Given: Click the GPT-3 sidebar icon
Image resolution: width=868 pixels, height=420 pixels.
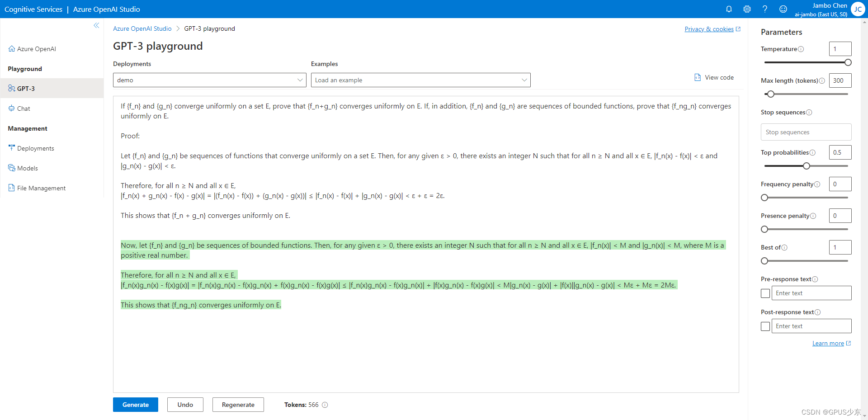Looking at the screenshot, I should pyautogui.click(x=12, y=89).
